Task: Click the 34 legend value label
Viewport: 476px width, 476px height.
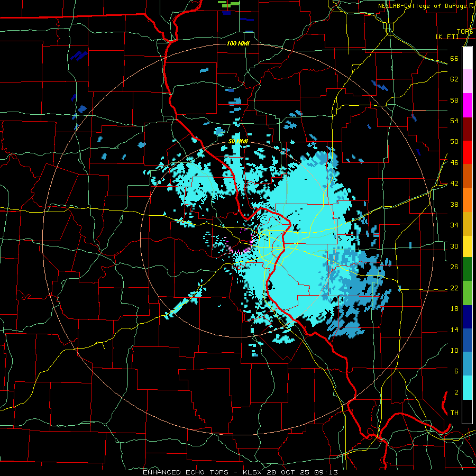Action: pos(454,225)
